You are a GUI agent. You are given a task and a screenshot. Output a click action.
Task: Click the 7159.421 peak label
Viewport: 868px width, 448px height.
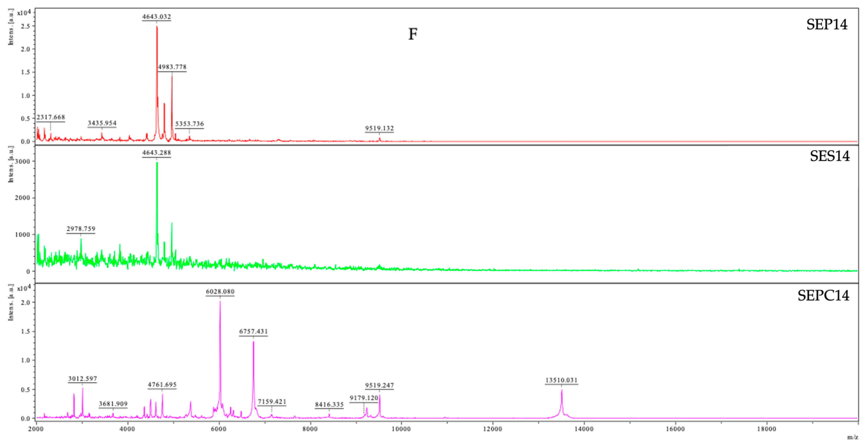[272, 402]
